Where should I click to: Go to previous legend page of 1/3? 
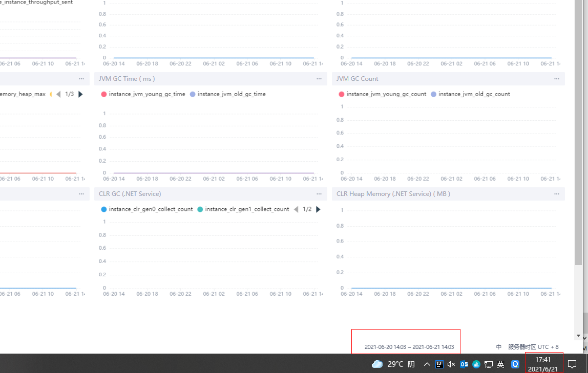pos(58,94)
